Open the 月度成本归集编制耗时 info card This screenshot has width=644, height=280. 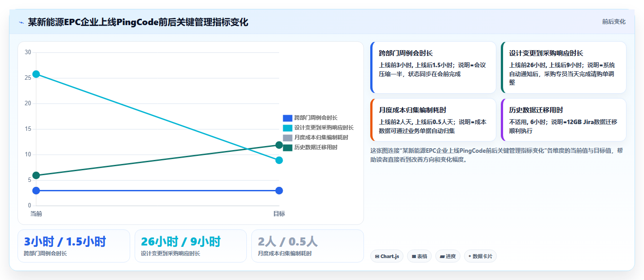[x=433, y=120]
